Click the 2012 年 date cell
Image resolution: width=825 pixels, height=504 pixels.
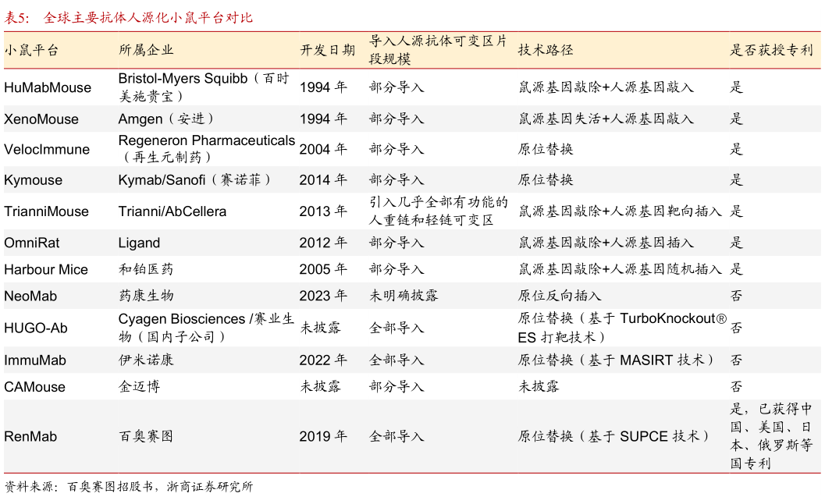pyautogui.click(x=323, y=243)
